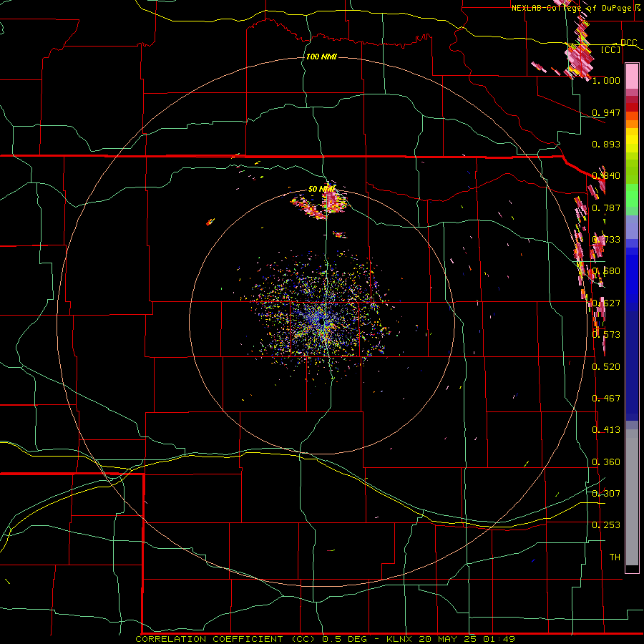Click the 0.5 DEG elevation text
This screenshot has height=644, width=644.
pos(346,639)
